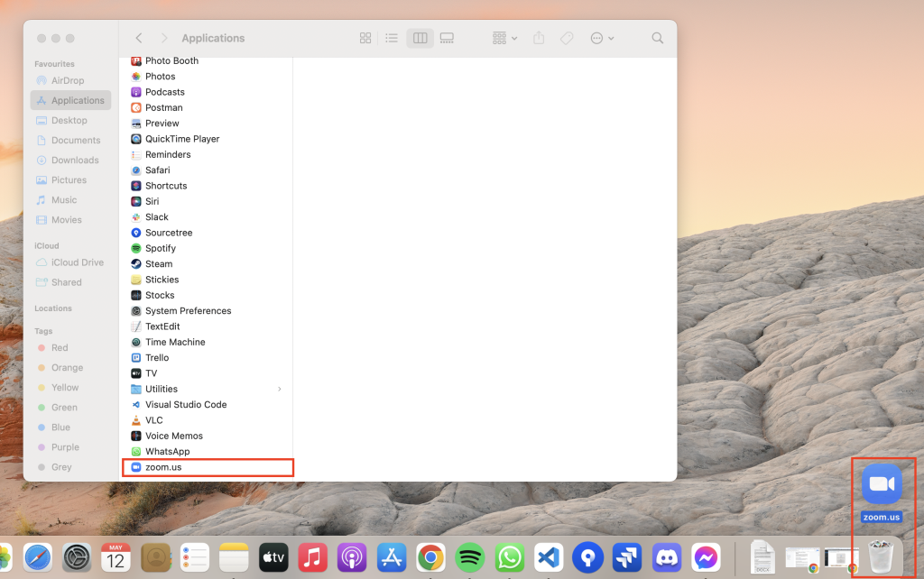This screenshot has height=579, width=924.
Task: Click the Share toolbar icon
Action: 539,38
